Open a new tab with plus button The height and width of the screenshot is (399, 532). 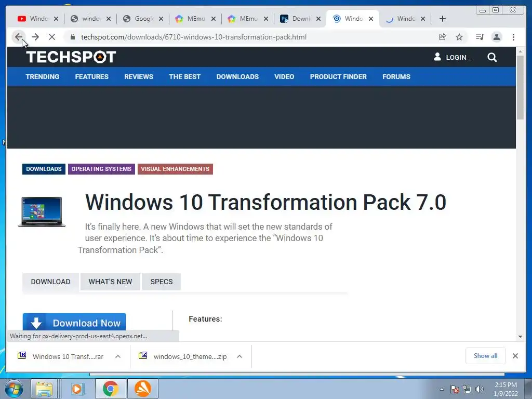click(443, 19)
